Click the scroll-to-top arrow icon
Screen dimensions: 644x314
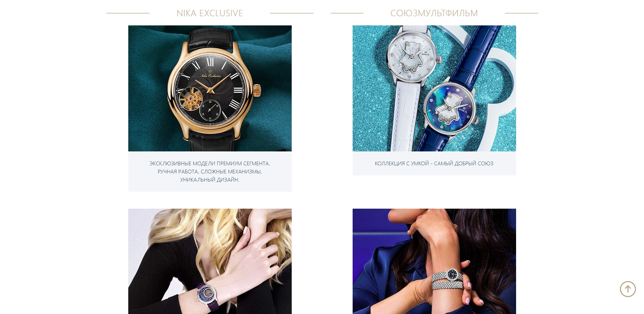628,289
